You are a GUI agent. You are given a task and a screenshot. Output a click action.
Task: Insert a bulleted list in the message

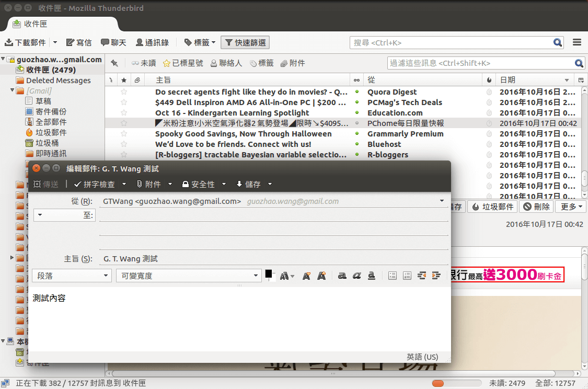(392, 276)
